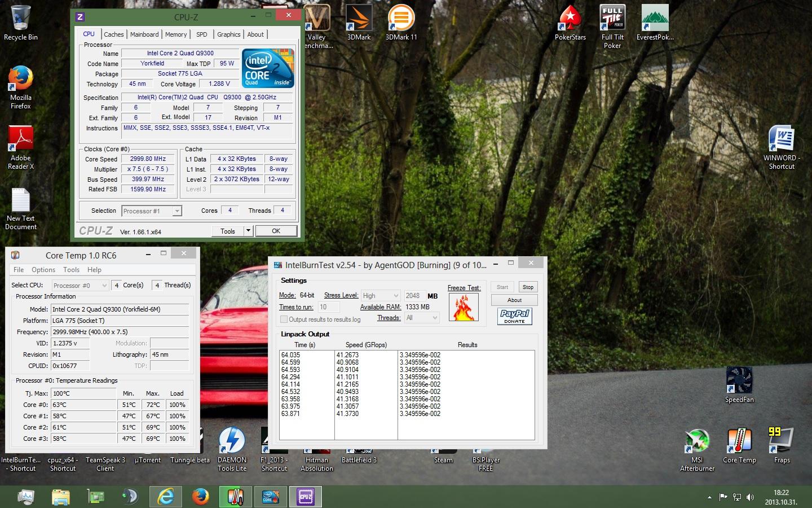This screenshot has height=508, width=812.
Task: Switch to the Memory tab in CPU-Z
Action: [x=176, y=34]
